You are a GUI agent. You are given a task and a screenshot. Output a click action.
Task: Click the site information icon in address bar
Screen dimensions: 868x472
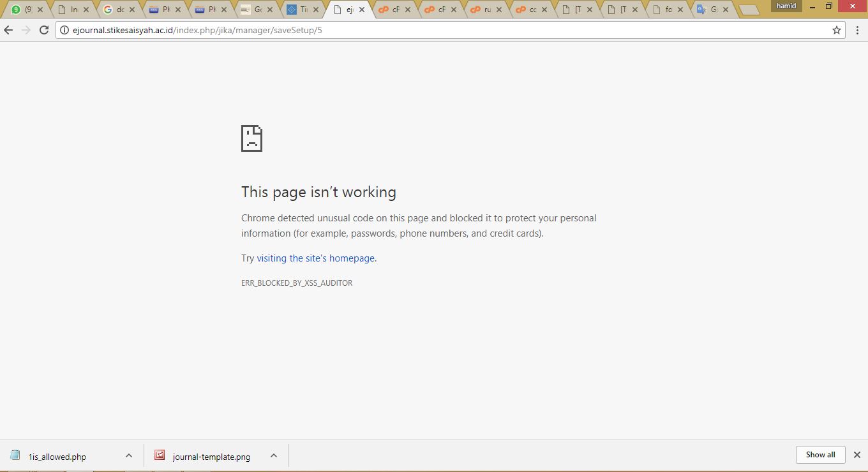[64, 30]
